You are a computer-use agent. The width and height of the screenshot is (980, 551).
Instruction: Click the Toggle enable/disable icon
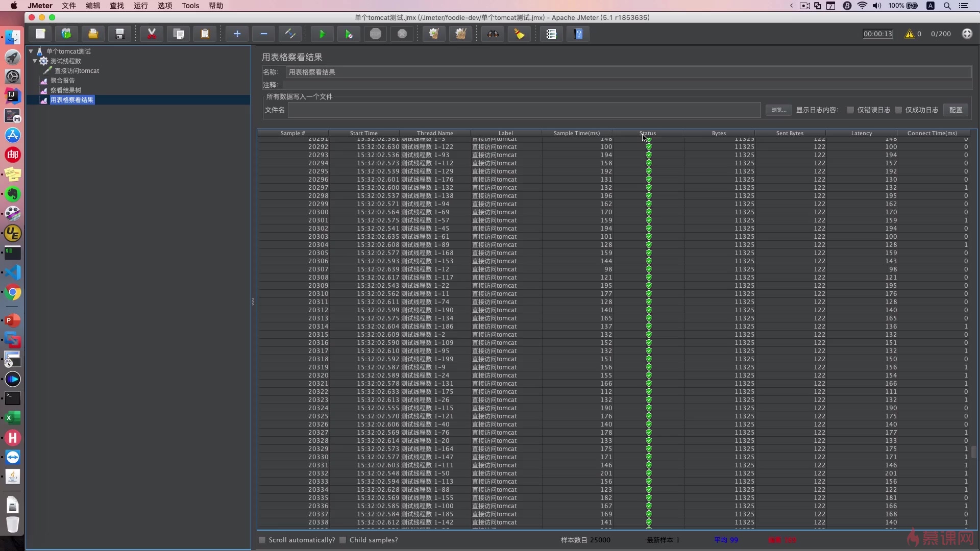pyautogui.click(x=290, y=34)
